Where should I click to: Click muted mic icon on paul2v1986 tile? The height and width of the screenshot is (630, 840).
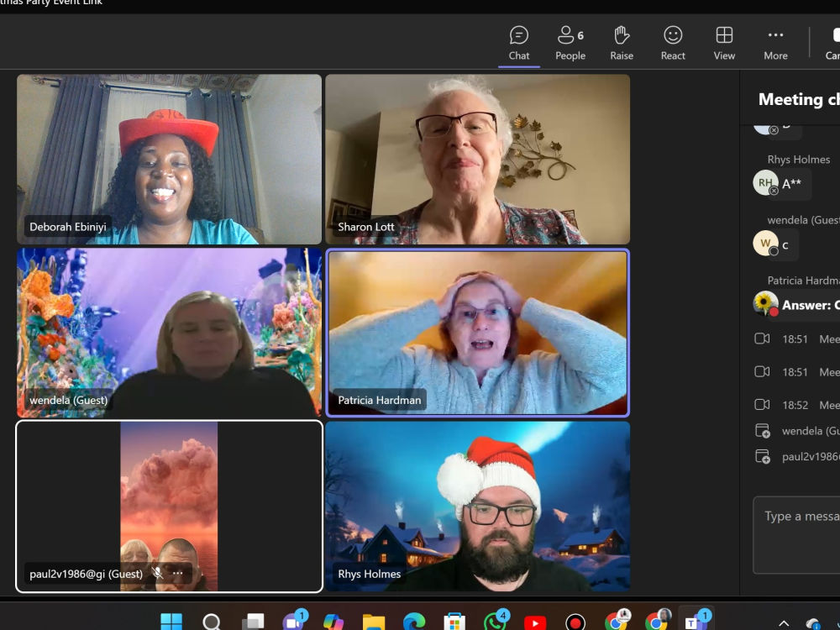click(158, 573)
